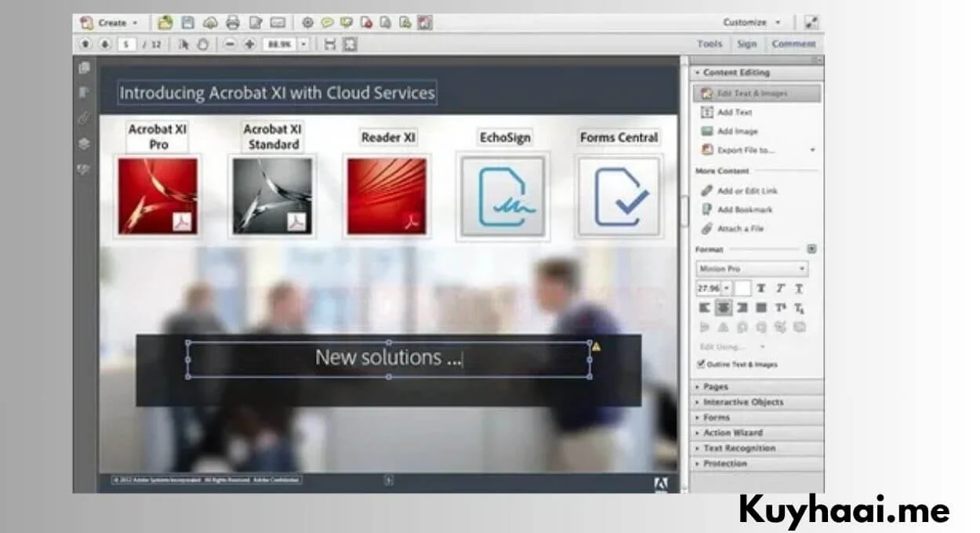Toggle bold text formatting
This screenshot has width=980, height=533.
pos(761,288)
